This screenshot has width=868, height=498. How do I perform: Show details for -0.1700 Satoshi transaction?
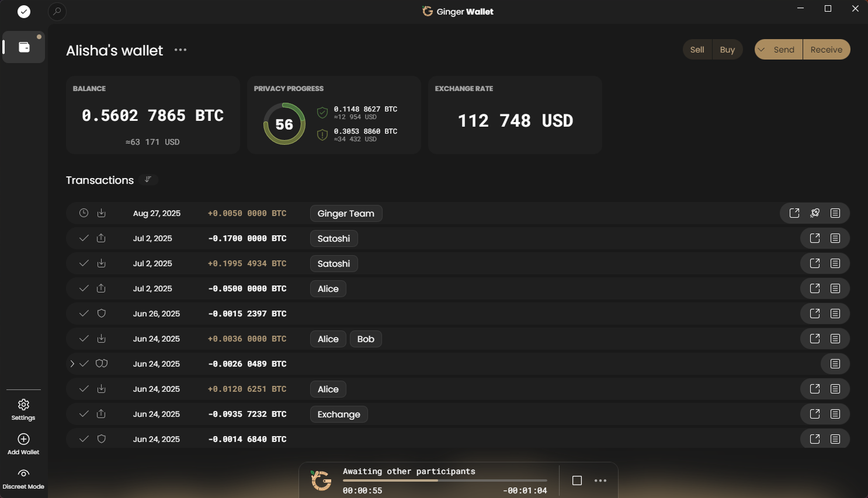point(835,238)
